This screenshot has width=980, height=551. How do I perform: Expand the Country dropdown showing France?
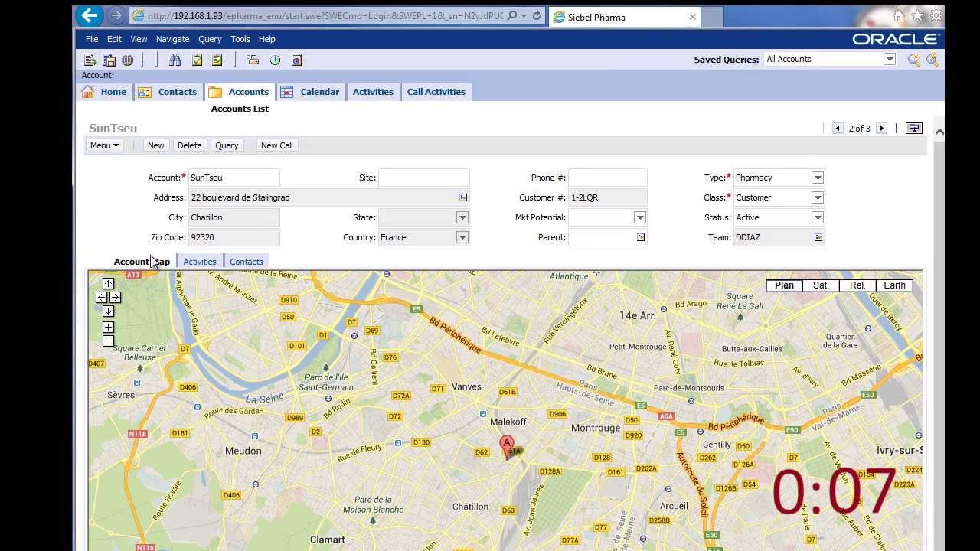point(462,237)
